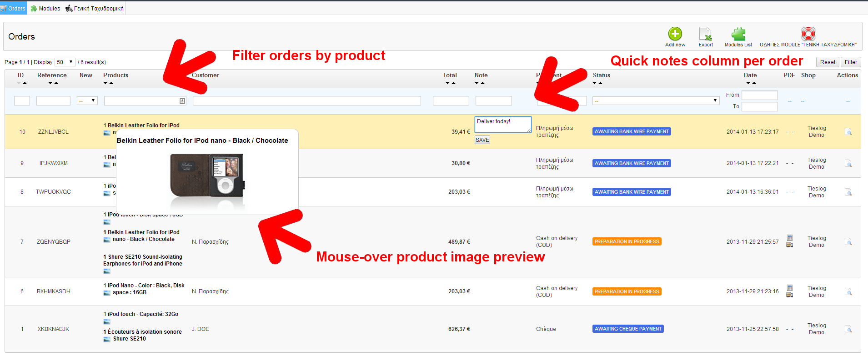The height and width of the screenshot is (356, 868).
Task: Sort Date column descending
Action: tap(748, 83)
